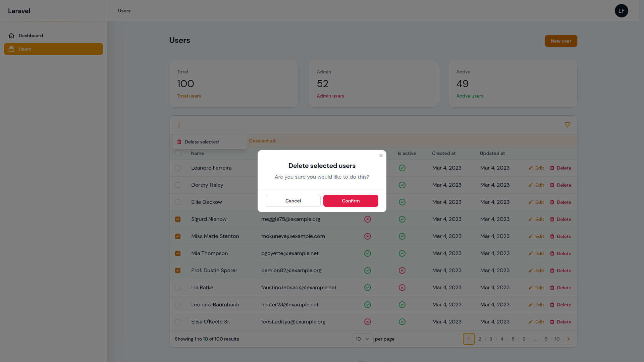Open Dashboard from the sidebar navigation
This screenshot has width=644, height=362.
click(x=31, y=36)
